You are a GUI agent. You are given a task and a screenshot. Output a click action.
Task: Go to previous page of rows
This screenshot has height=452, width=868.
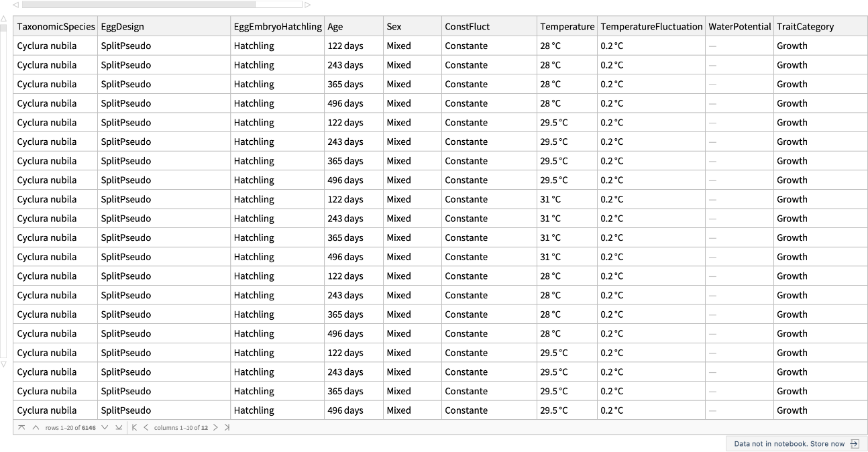36,427
